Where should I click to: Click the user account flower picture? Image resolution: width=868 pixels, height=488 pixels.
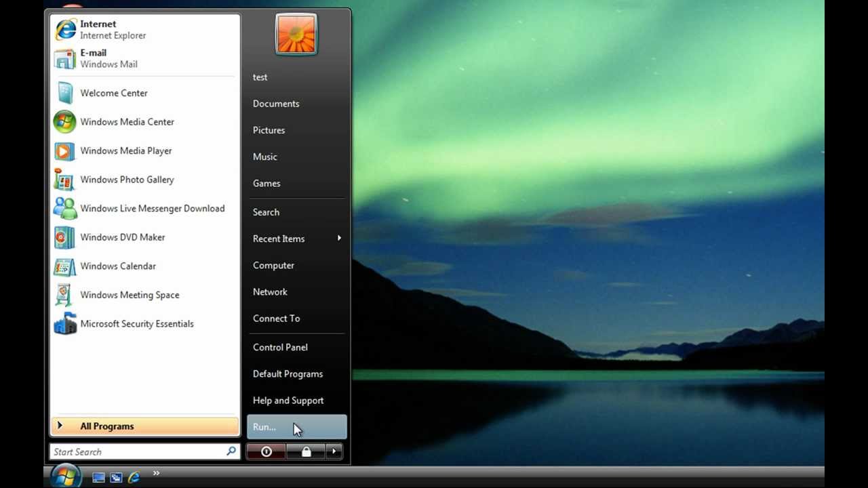point(296,34)
